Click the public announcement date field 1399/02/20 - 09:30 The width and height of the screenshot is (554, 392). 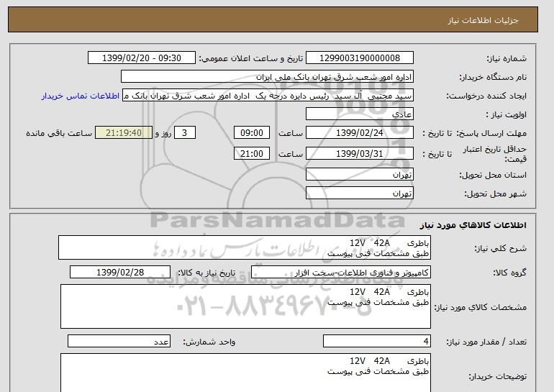[141, 58]
